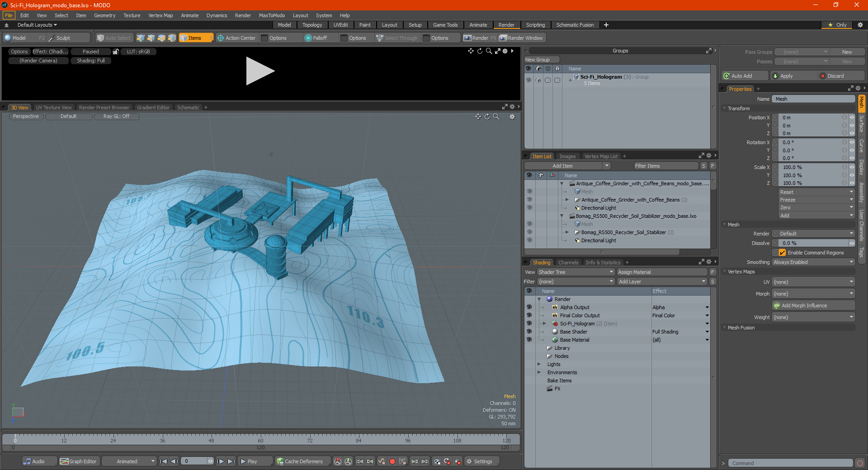This screenshot has height=470, width=868.
Task: Open the Render Default dropdown in Mesh properties
Action: [x=813, y=234]
